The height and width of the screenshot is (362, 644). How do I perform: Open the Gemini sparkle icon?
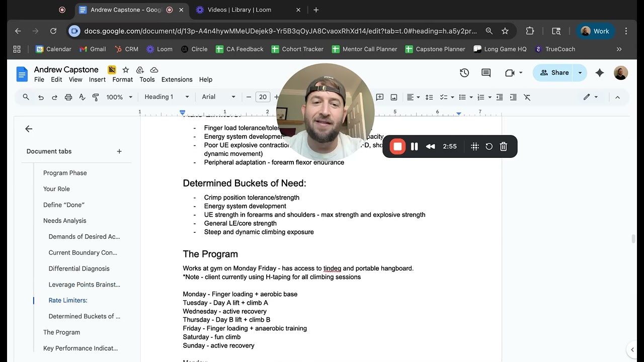[x=599, y=73]
